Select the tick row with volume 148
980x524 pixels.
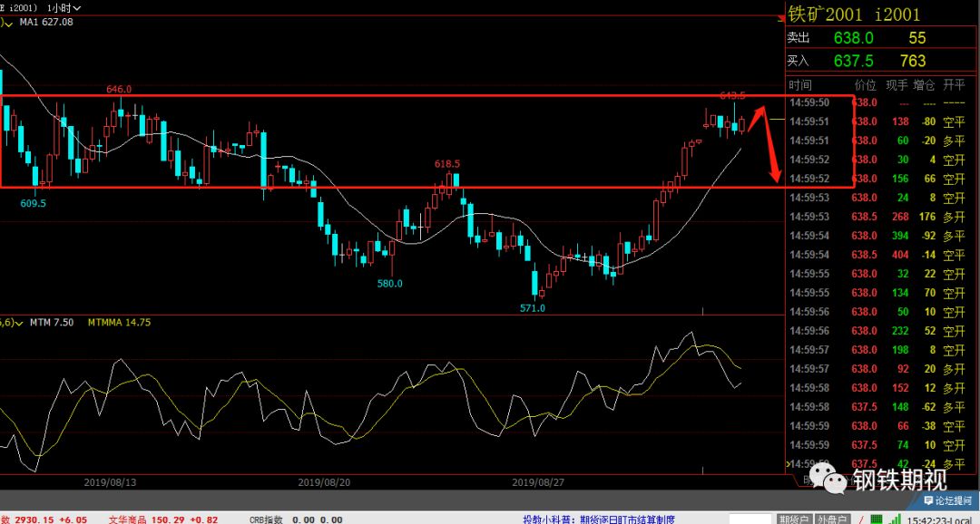(877, 407)
